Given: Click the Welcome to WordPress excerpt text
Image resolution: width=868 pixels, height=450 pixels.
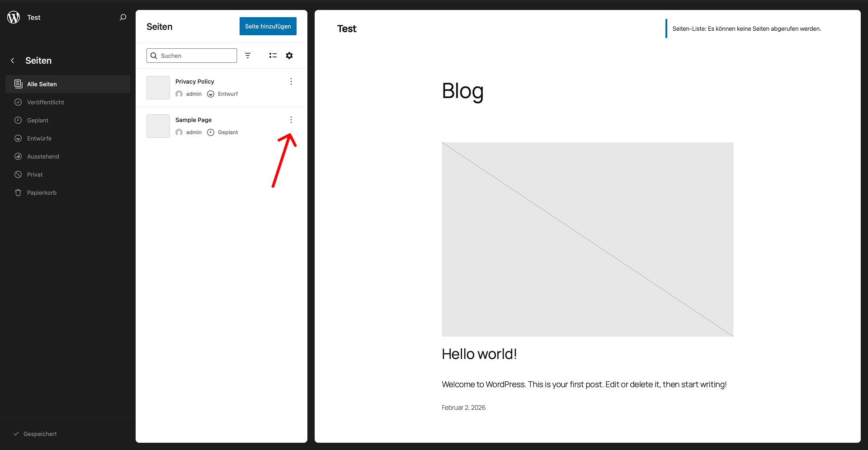Looking at the screenshot, I should [x=584, y=384].
